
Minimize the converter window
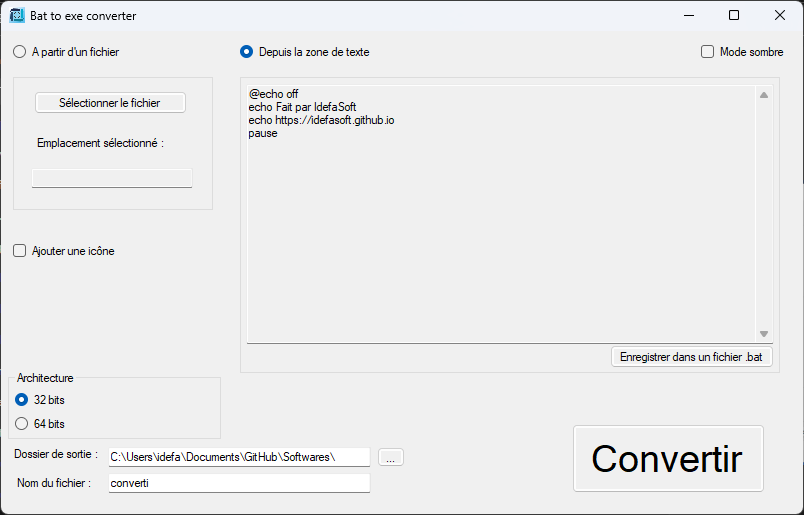[x=689, y=15]
